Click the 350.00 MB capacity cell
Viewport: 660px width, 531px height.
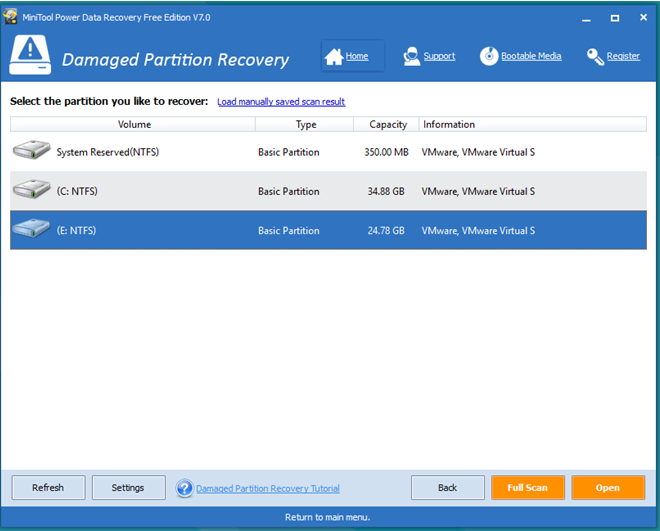click(386, 152)
